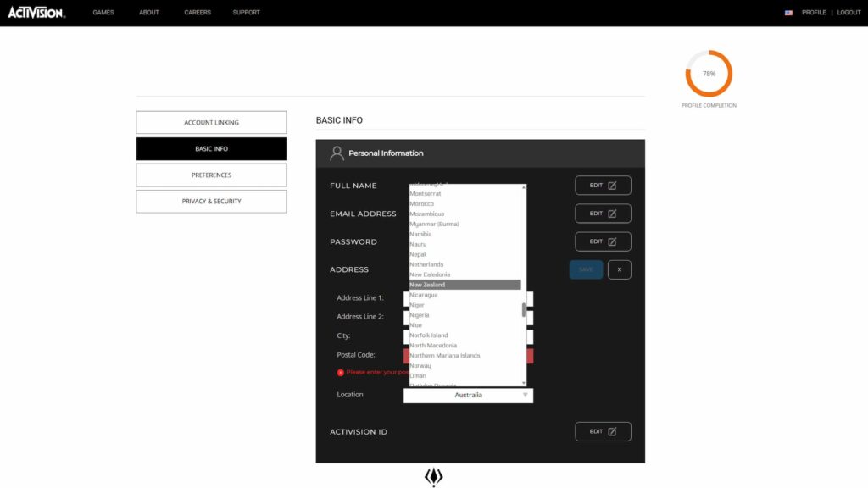The height and width of the screenshot is (488, 868).
Task: Click the Activision ID edit pencil icon
Action: [612, 431]
